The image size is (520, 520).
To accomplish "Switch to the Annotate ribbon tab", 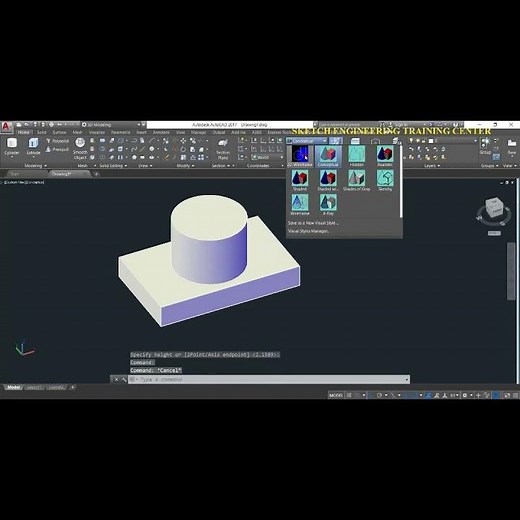I will coord(161,132).
